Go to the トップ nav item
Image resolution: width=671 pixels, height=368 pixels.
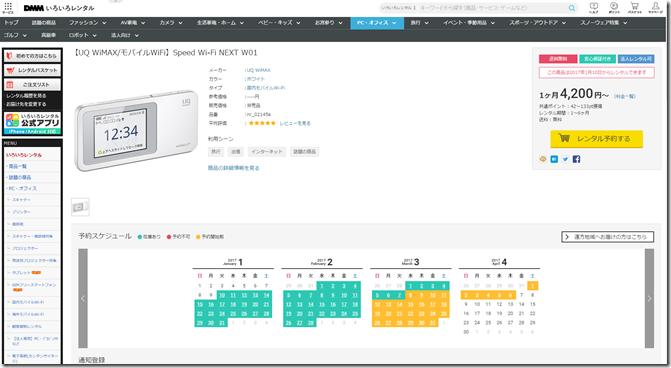pos(11,23)
